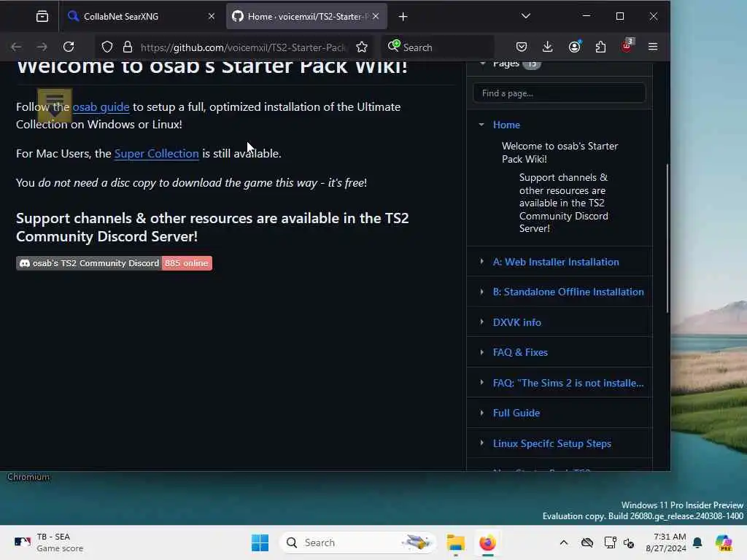Click the taskbar Search box

tap(357, 542)
